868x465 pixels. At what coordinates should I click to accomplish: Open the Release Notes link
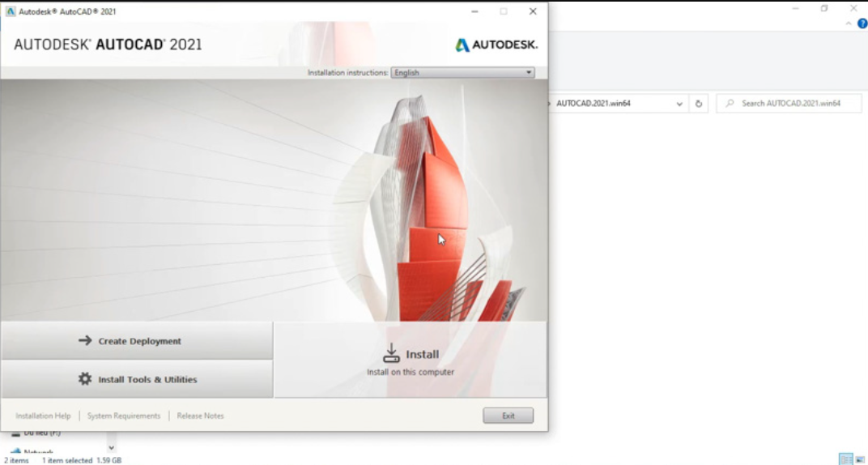coord(200,416)
